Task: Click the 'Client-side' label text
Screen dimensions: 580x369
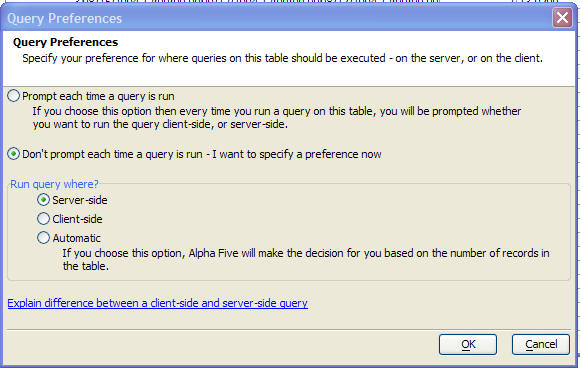Action: pos(77,219)
